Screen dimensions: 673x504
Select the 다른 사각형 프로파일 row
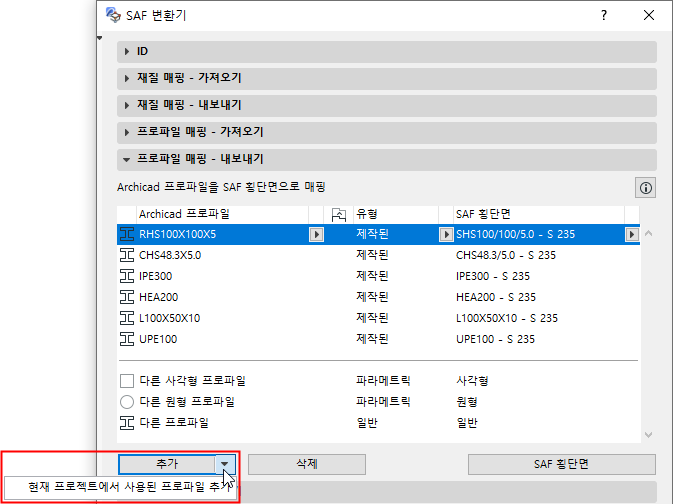tap(378, 381)
